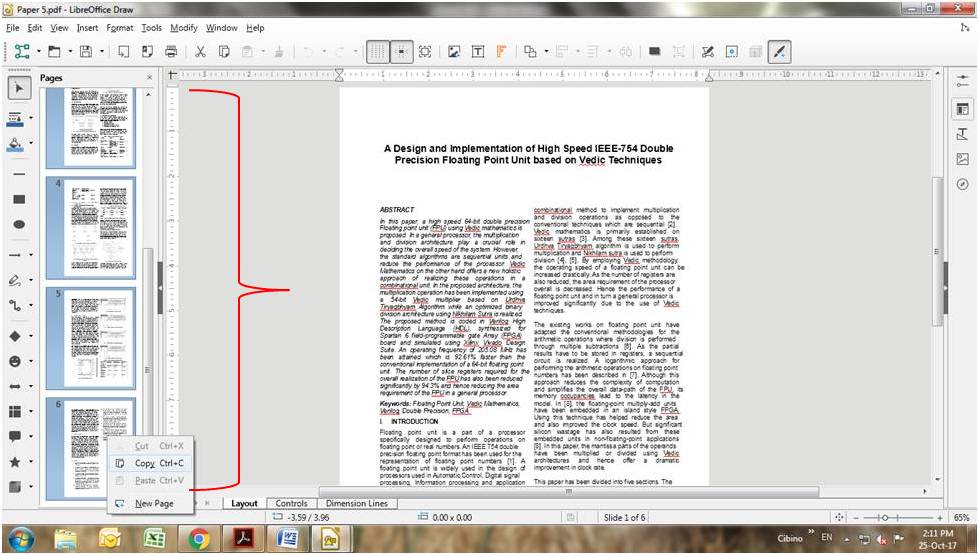
Task: Choose the 3D Objects cube tool
Action: pyautogui.click(x=16, y=486)
